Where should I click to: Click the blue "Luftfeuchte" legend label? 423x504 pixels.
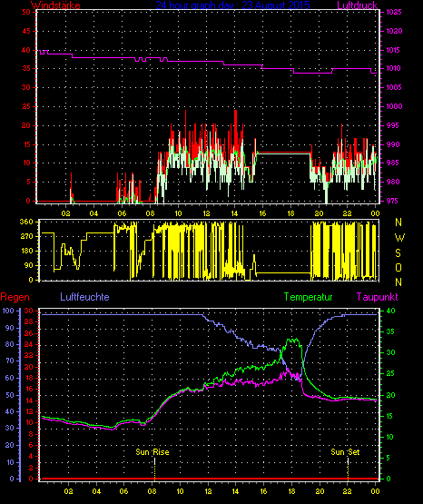click(84, 297)
